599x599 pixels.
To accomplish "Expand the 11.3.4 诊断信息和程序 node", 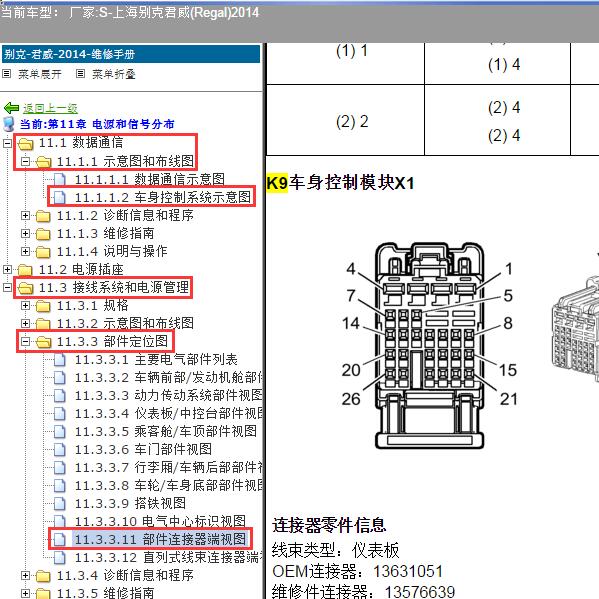I will coord(25,575).
